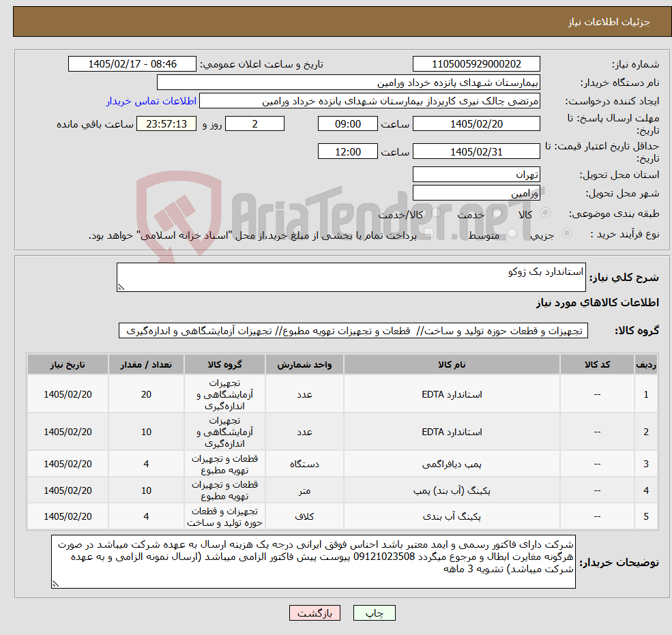
Task: Select the جزیی purchase type radio
Action: tap(566, 233)
